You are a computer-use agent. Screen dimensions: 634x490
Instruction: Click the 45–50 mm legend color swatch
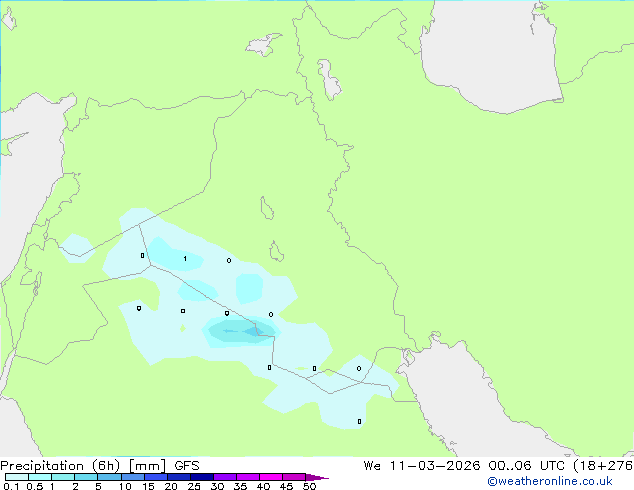pos(294,477)
